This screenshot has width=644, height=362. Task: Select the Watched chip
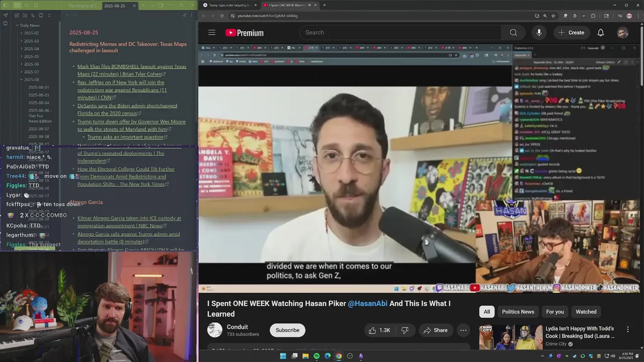(586, 312)
